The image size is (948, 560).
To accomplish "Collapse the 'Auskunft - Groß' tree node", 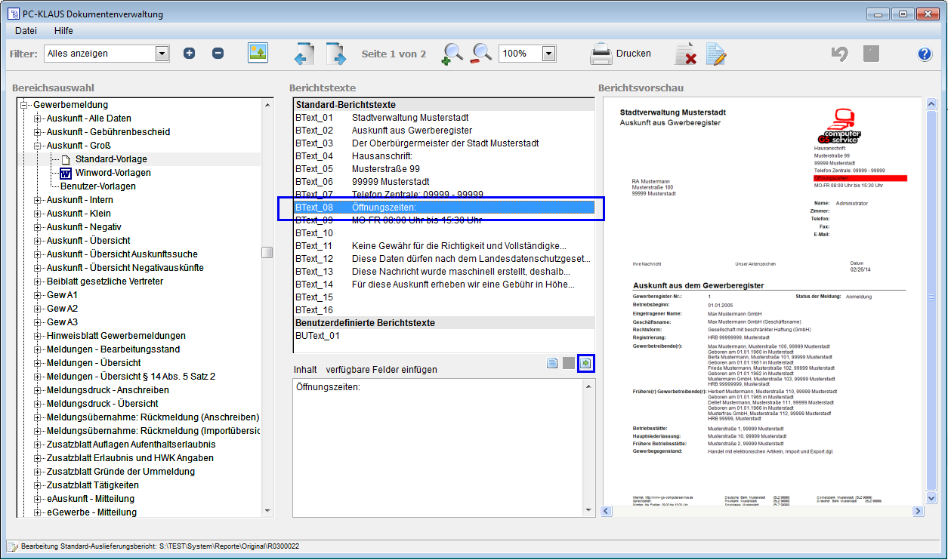I will point(37,146).
